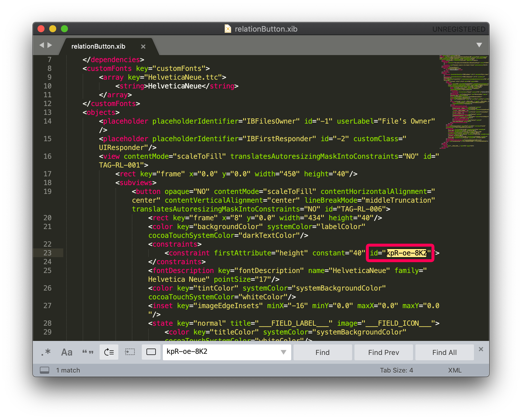
Task: Click line number 23 in gutter
Action: pyautogui.click(x=47, y=253)
